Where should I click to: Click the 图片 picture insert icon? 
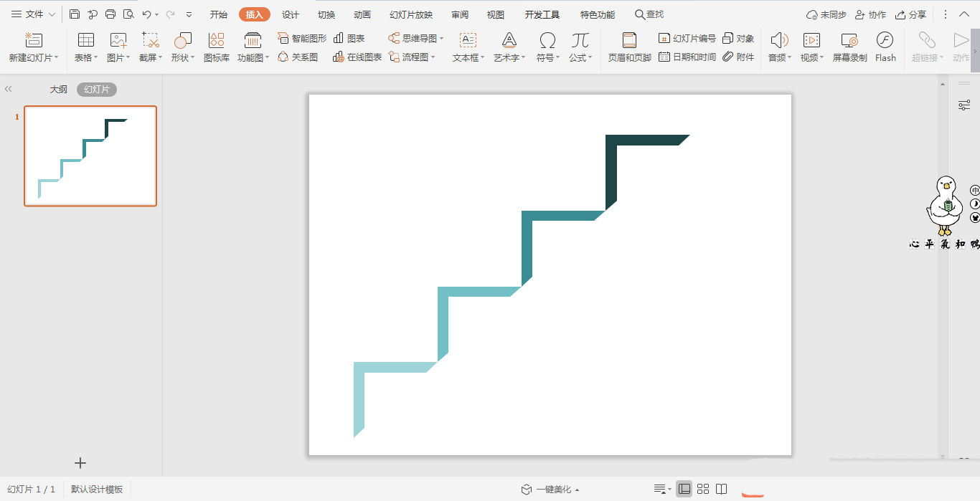[118, 47]
